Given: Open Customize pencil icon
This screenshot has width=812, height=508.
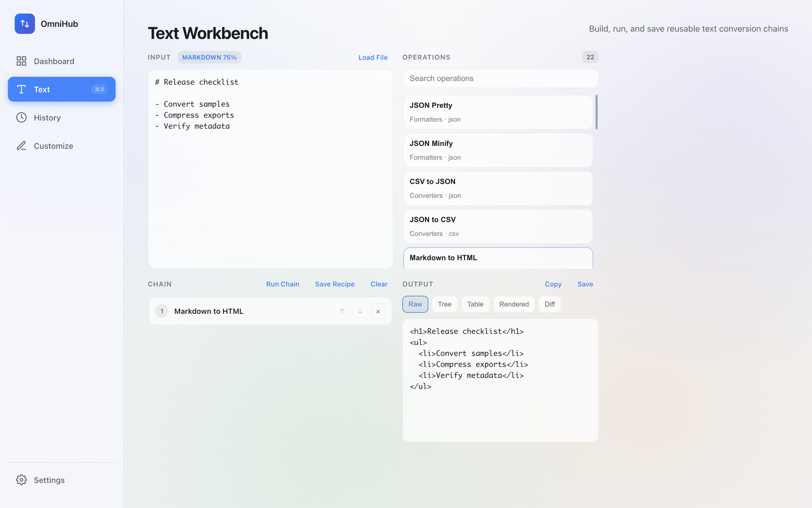Looking at the screenshot, I should [x=21, y=146].
